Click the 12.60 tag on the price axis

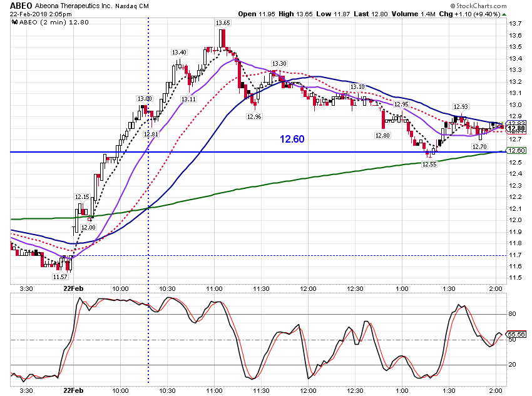(x=516, y=151)
